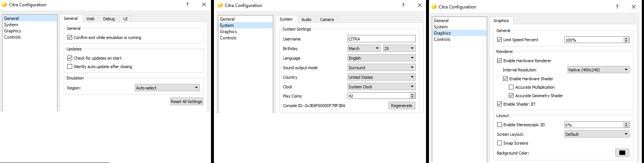
Task: Toggle Enable Hardware Shader checkbox
Action: coord(506,79)
